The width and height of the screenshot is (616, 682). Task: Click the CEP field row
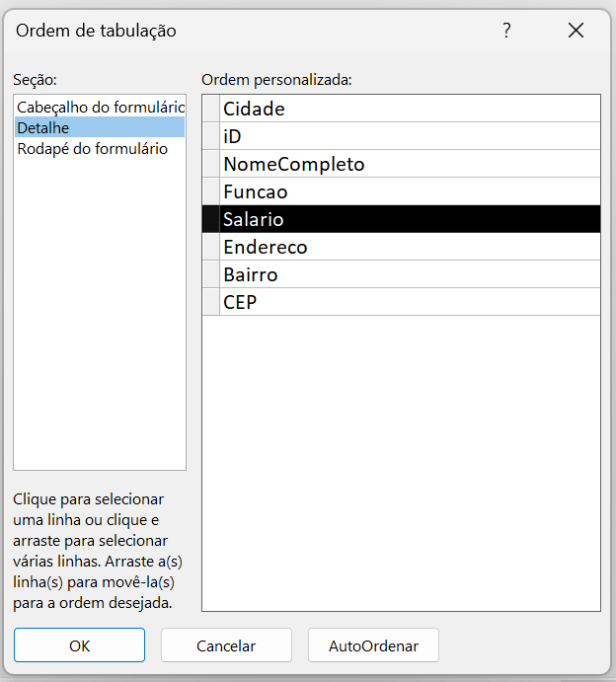(x=240, y=302)
